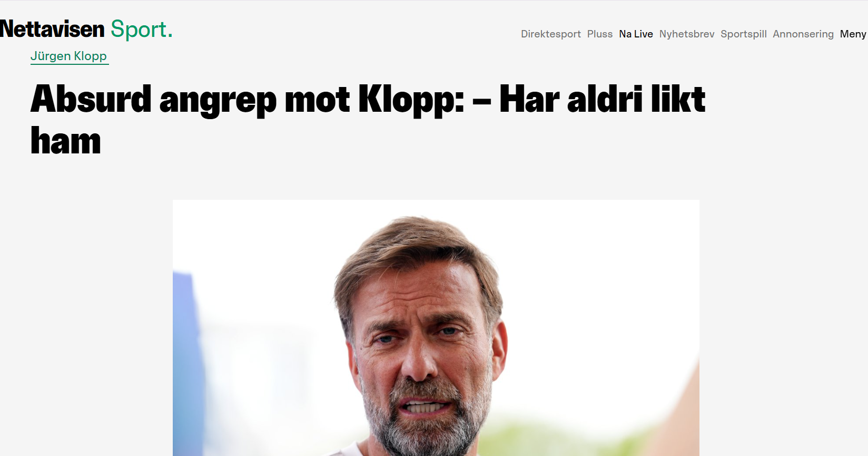This screenshot has width=868, height=456.
Task: Click the Nettavisen wordmark logo
Action: [x=52, y=29]
